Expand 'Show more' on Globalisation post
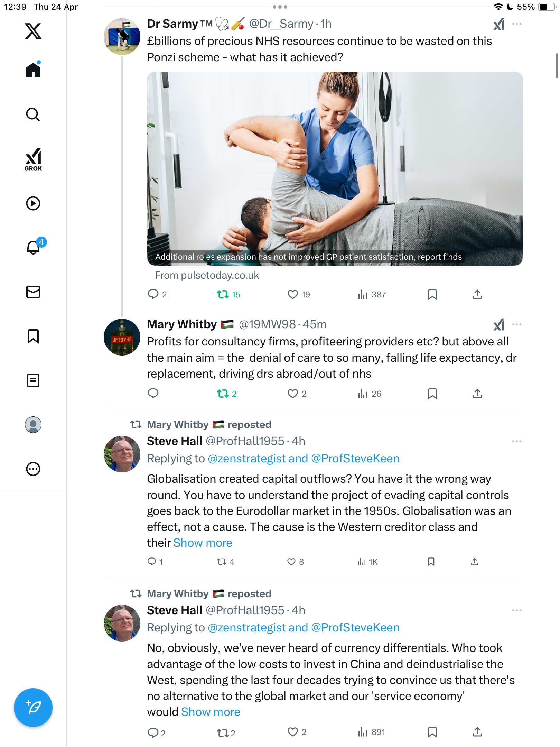 [x=203, y=543]
